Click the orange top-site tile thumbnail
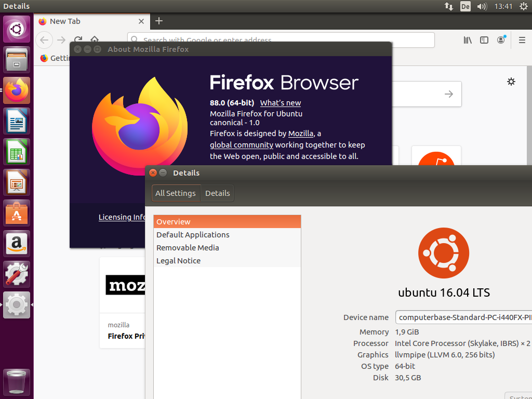This screenshot has width=532, height=399. click(x=436, y=156)
